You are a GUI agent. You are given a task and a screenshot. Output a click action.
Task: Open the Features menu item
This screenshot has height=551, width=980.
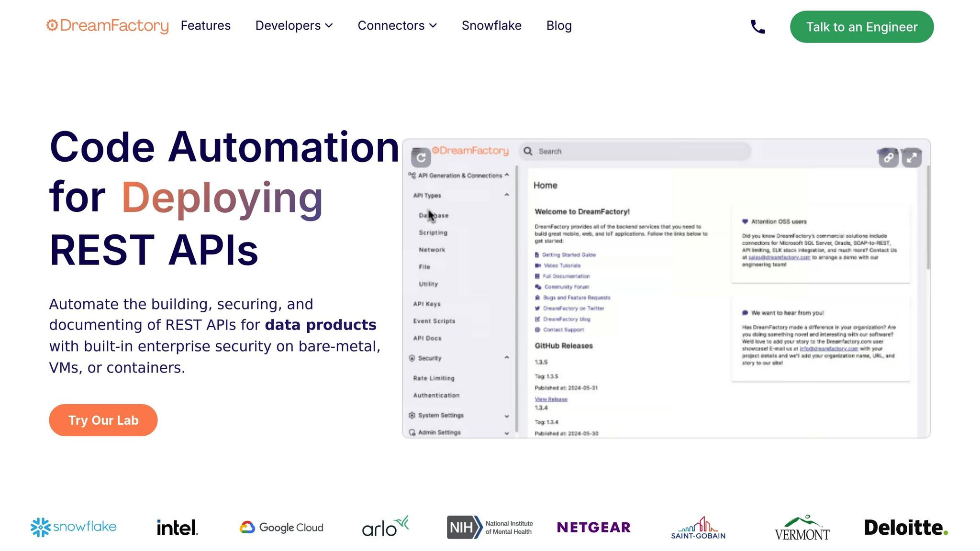(205, 26)
